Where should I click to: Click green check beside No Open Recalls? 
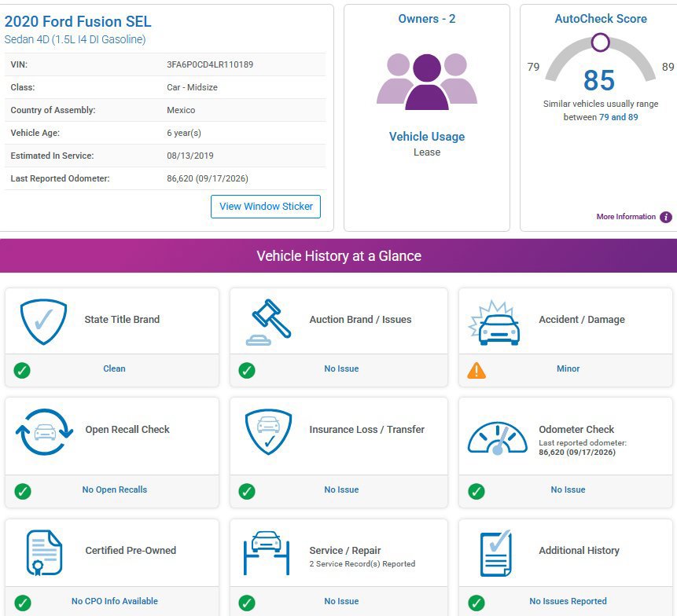coord(23,491)
